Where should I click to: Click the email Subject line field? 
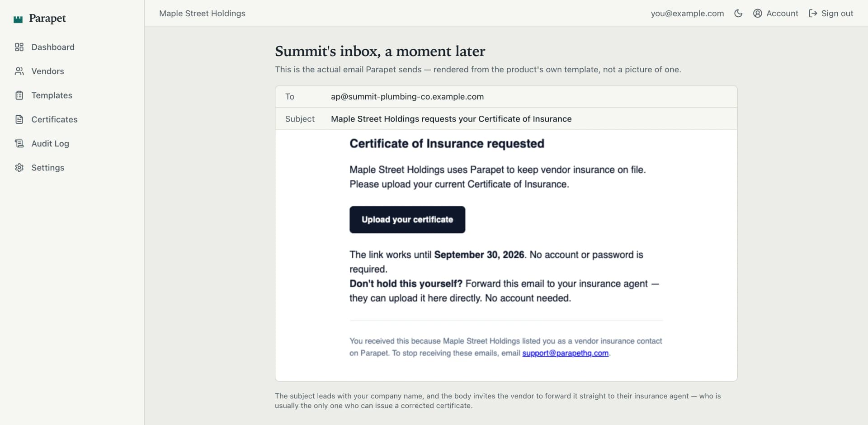coord(506,119)
